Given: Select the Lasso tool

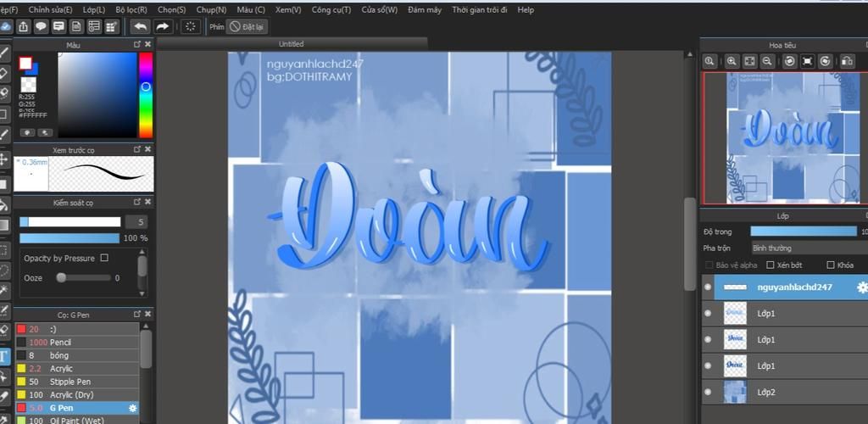Looking at the screenshot, I should (4, 271).
